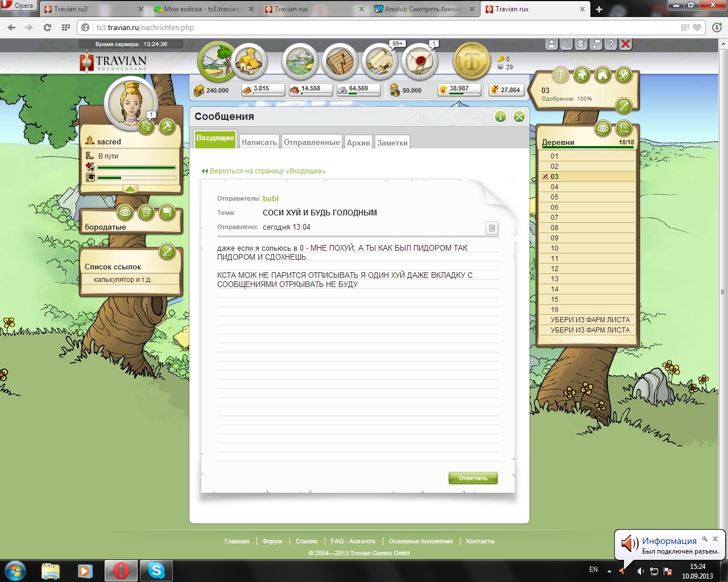Click the sacred hero name
The image size is (728, 582).
[109, 142]
